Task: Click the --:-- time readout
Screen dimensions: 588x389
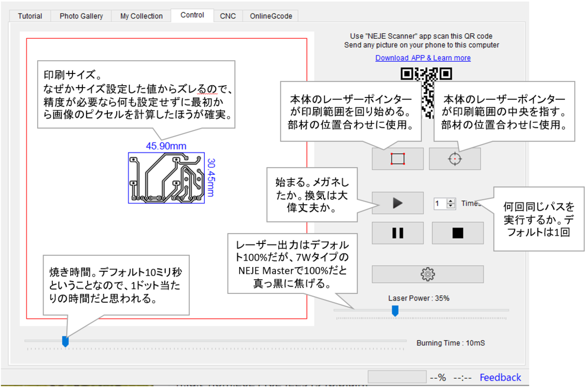Action: [463, 377]
